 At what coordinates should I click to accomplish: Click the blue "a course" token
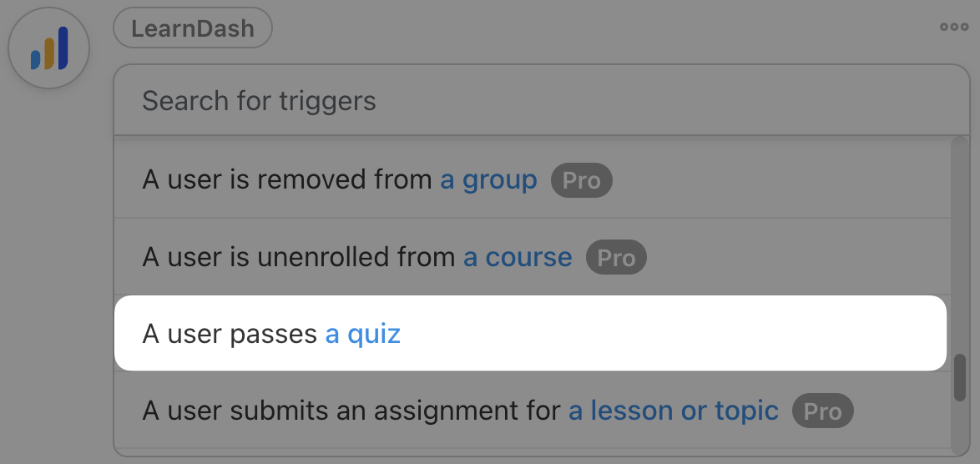pyautogui.click(x=518, y=257)
